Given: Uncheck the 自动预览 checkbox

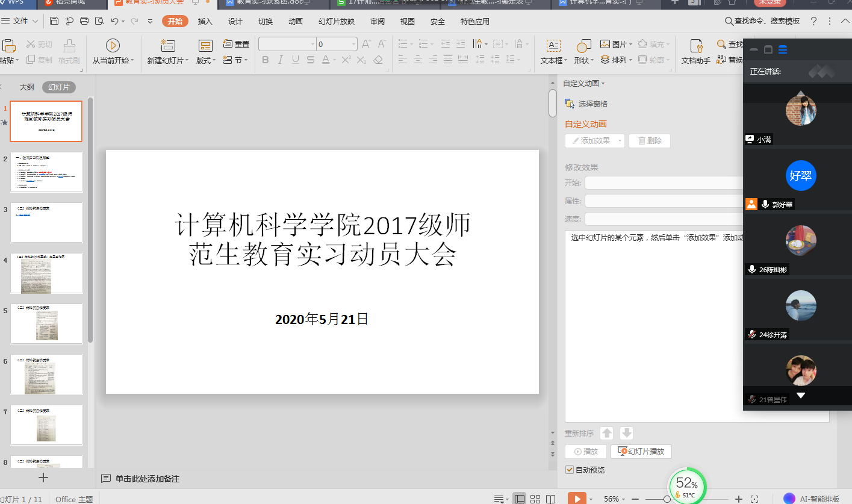Looking at the screenshot, I should click(x=570, y=470).
